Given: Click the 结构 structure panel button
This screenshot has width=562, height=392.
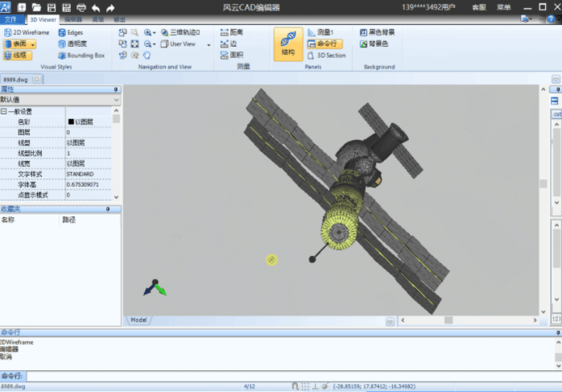Looking at the screenshot, I should (287, 43).
